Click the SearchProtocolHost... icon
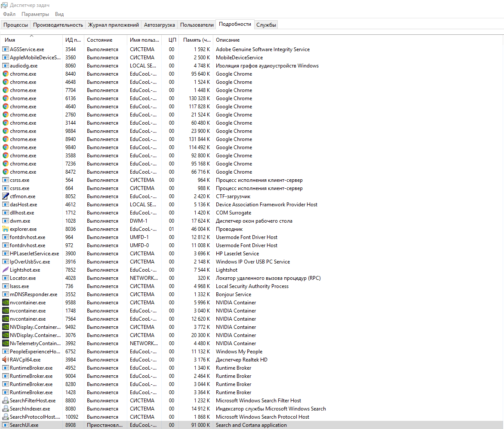Screen dimensions: 504x429 point(6,417)
